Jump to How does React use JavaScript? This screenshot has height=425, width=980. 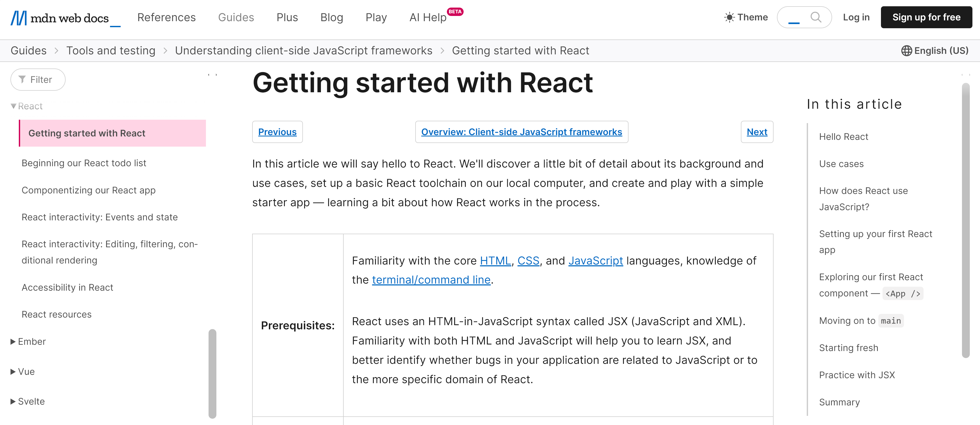(863, 199)
